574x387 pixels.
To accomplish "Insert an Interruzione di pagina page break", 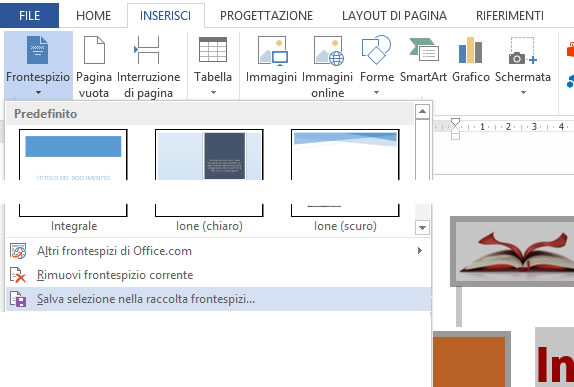I will click(x=148, y=66).
